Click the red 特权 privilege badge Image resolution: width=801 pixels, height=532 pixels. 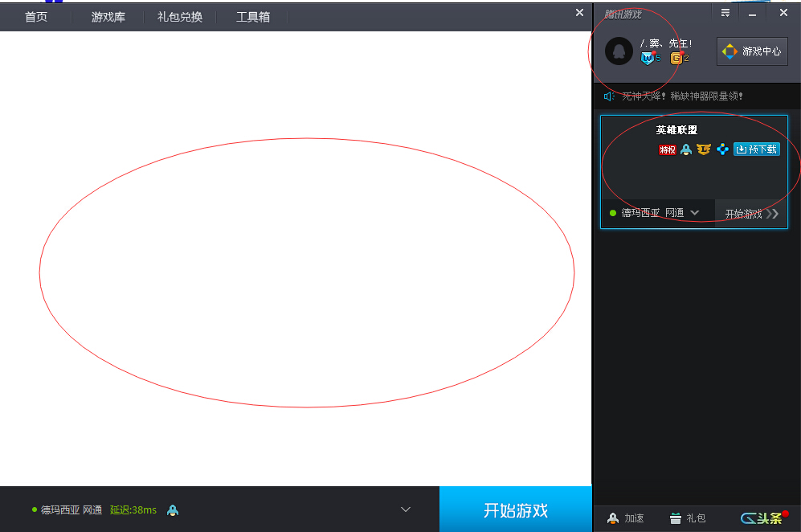point(667,149)
